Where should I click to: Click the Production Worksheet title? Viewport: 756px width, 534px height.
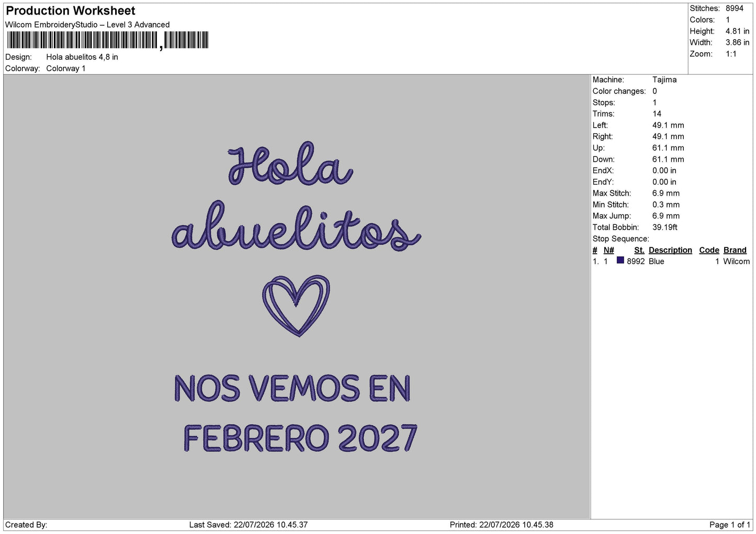[x=71, y=10]
